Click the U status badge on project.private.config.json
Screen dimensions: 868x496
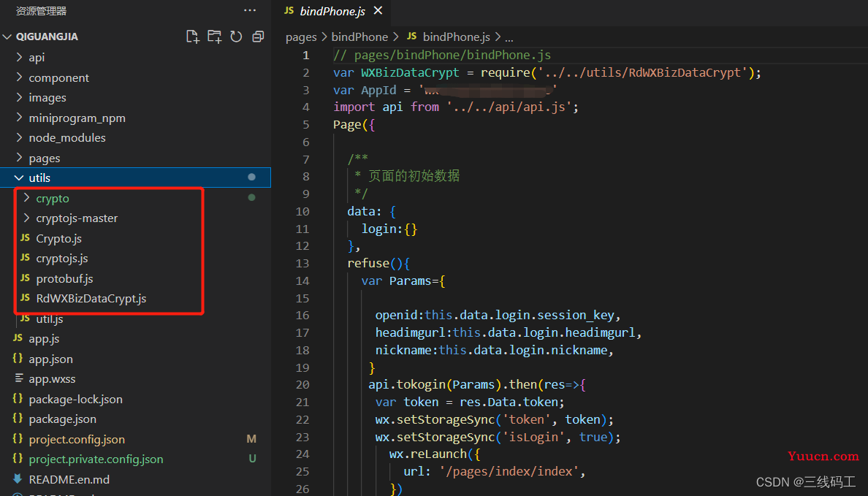click(252, 459)
